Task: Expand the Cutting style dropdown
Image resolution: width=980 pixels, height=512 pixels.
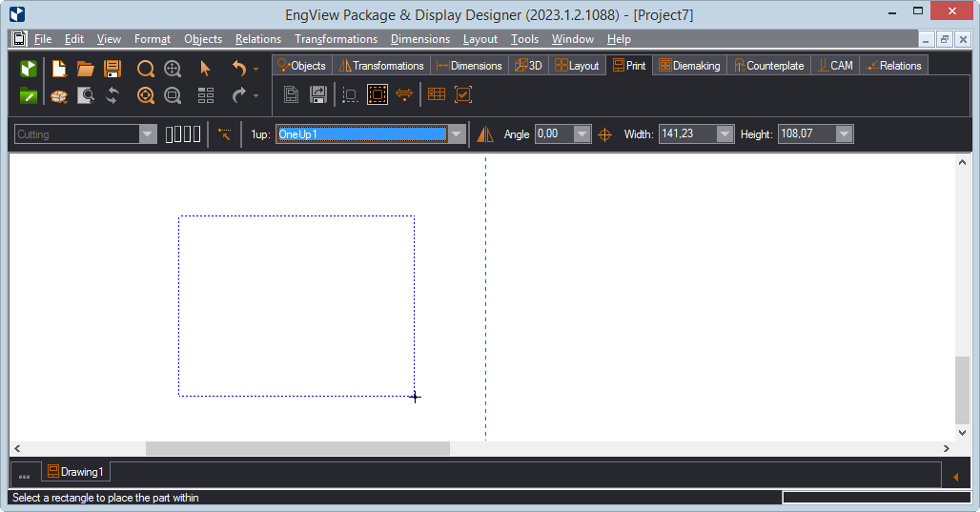Action: pyautogui.click(x=148, y=133)
